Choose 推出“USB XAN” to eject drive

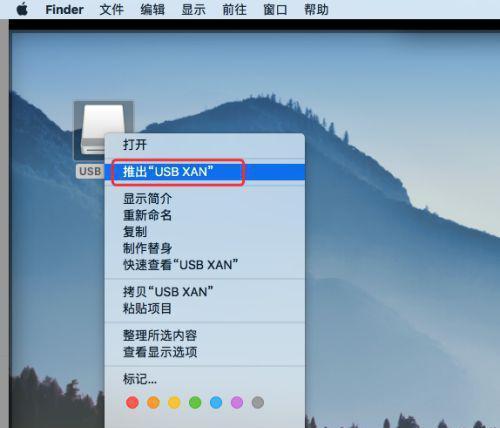tap(205, 172)
